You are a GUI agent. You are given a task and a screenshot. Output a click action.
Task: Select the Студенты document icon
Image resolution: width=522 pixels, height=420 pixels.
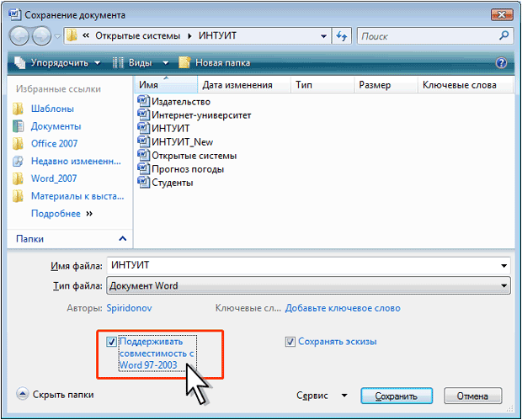pyautogui.click(x=143, y=182)
